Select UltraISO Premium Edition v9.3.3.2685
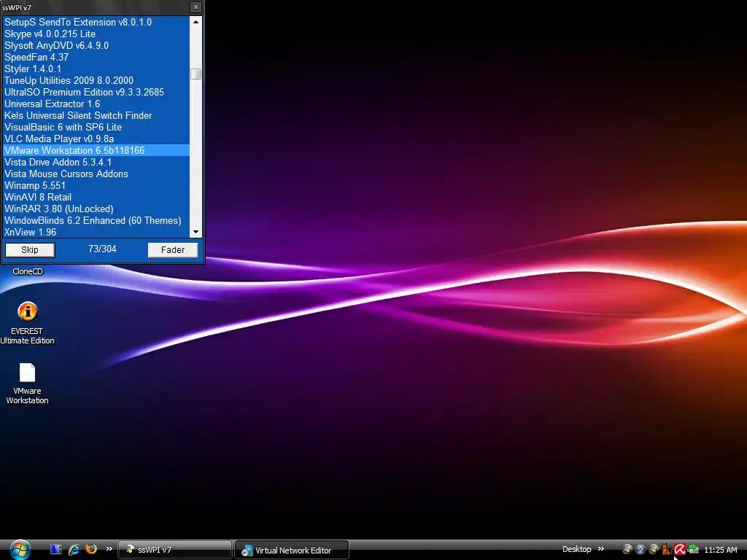 (96, 93)
